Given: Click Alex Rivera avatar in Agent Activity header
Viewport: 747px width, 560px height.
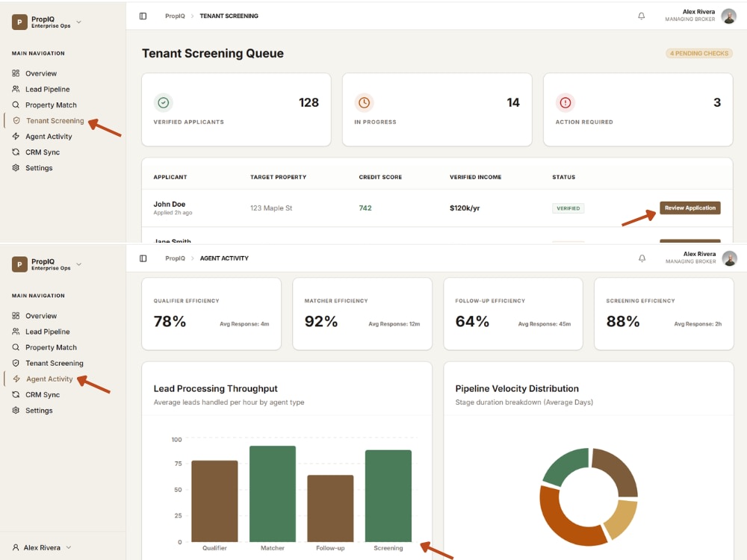Looking at the screenshot, I should [729, 258].
